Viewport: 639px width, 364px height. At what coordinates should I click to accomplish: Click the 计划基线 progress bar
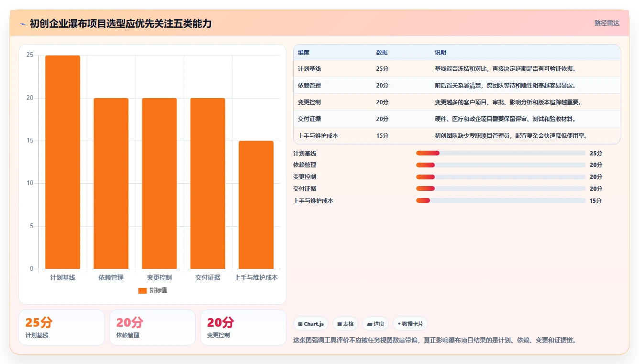pyautogui.click(x=501, y=153)
